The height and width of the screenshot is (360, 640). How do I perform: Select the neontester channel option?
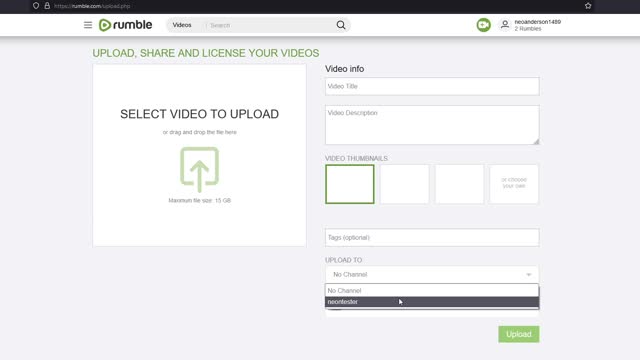pyautogui.click(x=432, y=302)
